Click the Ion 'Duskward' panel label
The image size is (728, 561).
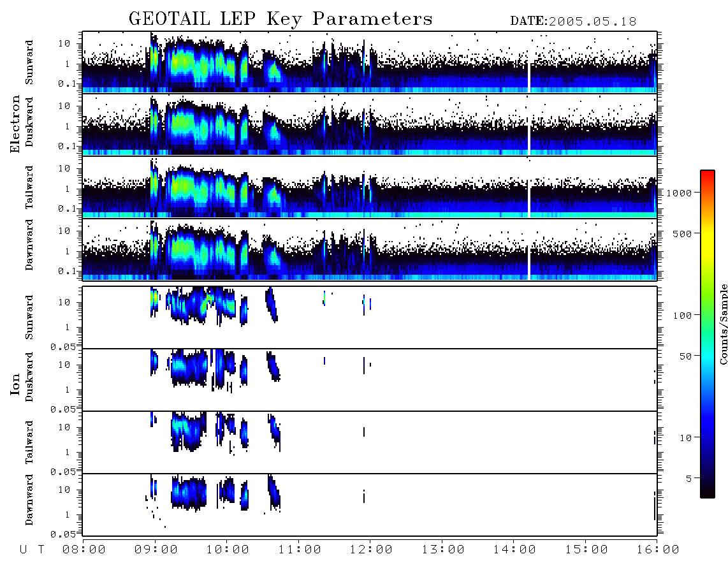click(29, 377)
